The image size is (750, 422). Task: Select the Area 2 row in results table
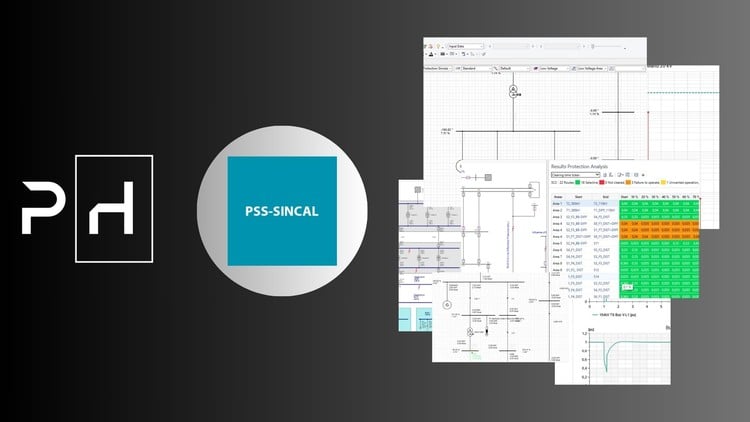625,210
